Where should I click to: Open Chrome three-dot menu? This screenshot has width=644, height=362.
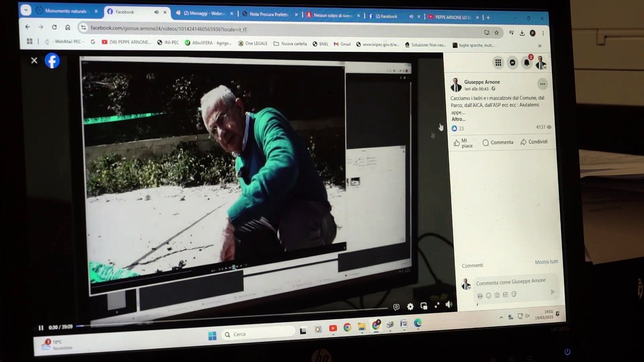tap(542, 33)
